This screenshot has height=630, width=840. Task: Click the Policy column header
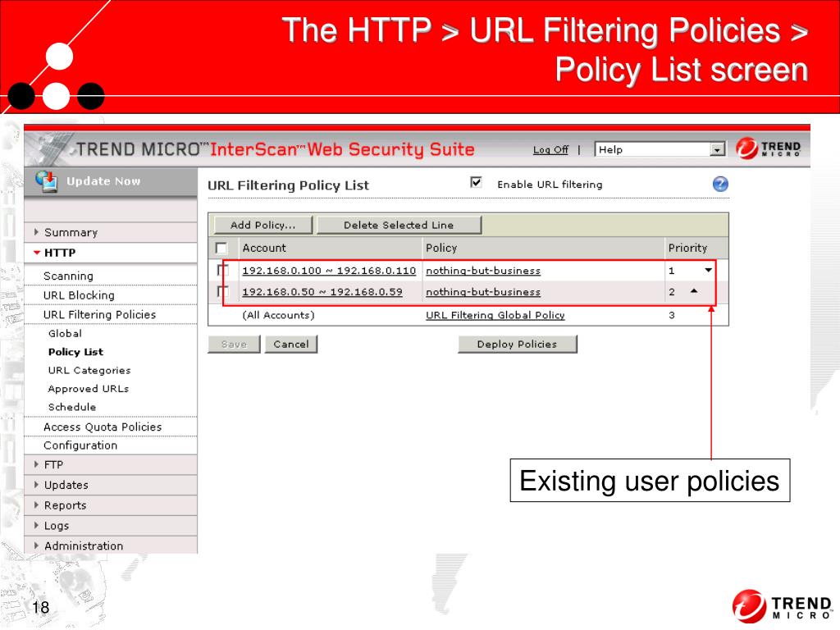[x=441, y=248]
